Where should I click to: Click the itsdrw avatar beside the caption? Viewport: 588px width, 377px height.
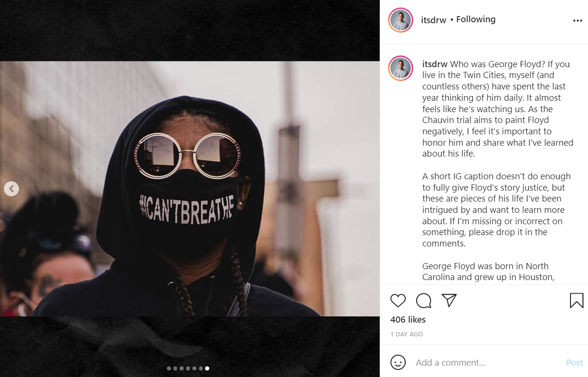(x=401, y=68)
